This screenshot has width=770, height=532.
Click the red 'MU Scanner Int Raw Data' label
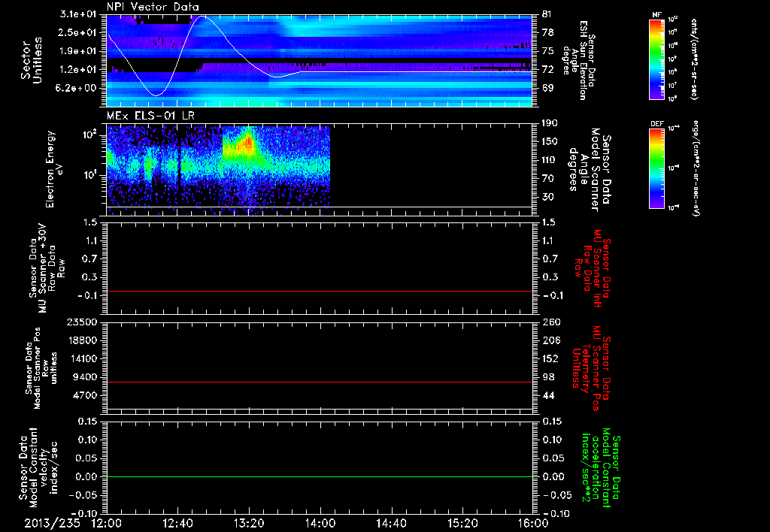coord(592,268)
